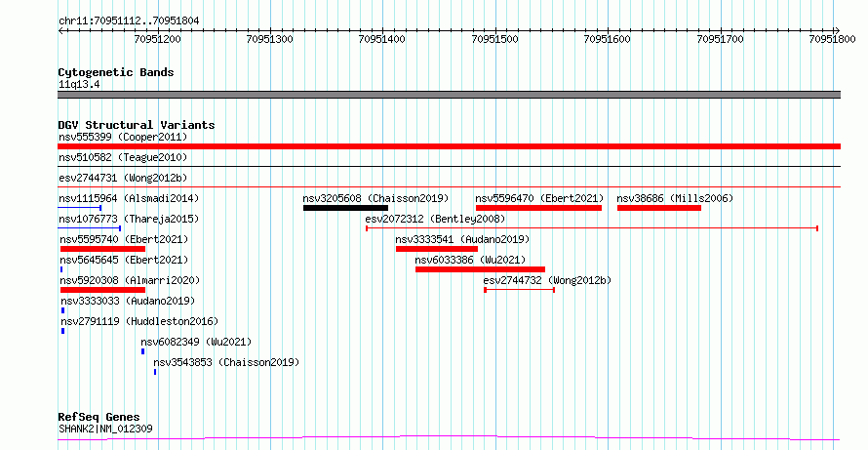Click the 70951700 ruler label

720,39
